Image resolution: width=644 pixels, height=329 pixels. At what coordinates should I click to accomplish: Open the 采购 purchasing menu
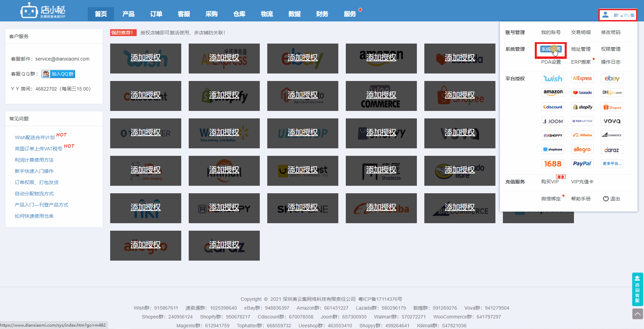[211, 14]
